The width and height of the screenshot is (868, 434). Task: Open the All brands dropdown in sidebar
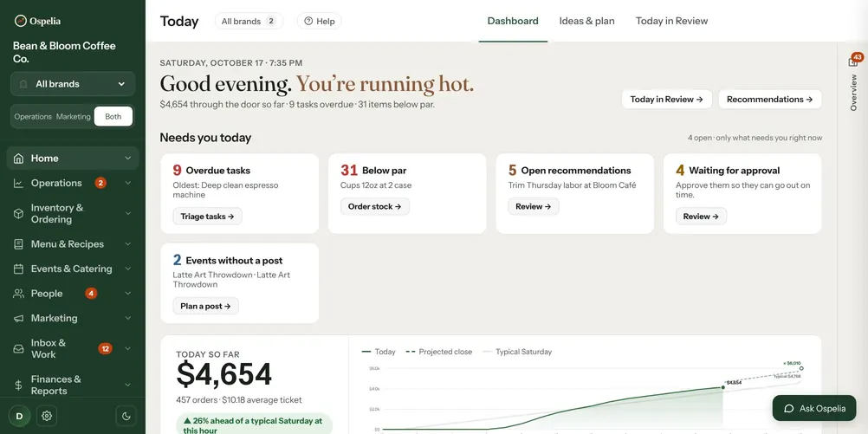tap(73, 84)
